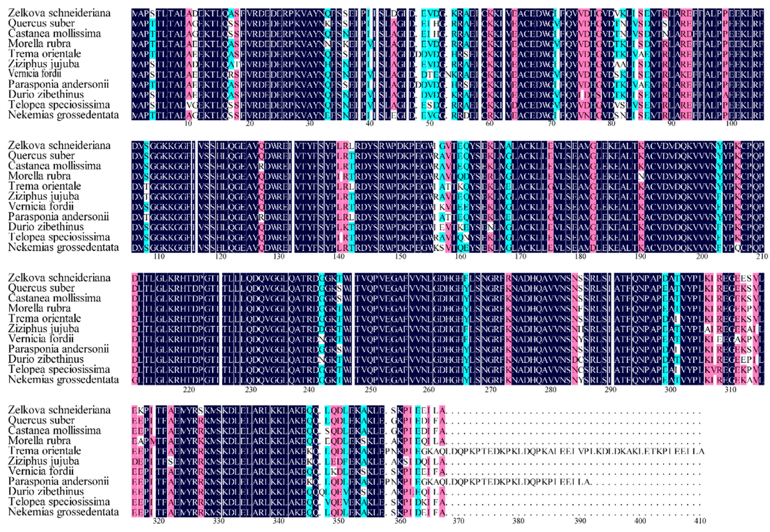Viewport: 770px width, 532px height.
Task: Select Vernicia fordii label in first block
Action: coord(35,74)
